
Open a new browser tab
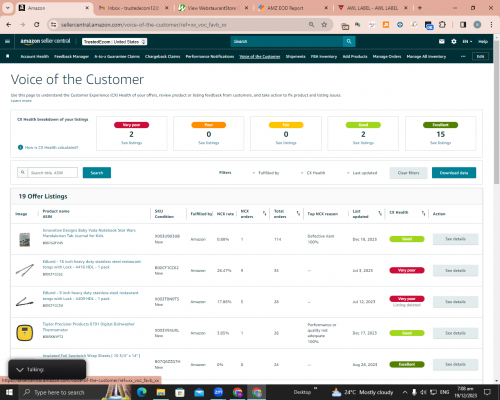point(420,8)
